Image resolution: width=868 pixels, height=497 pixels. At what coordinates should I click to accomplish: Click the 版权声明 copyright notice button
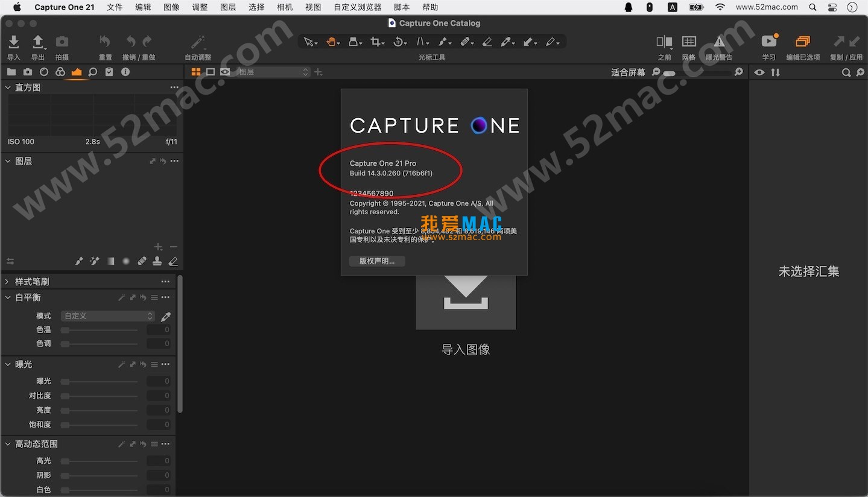[x=376, y=261]
